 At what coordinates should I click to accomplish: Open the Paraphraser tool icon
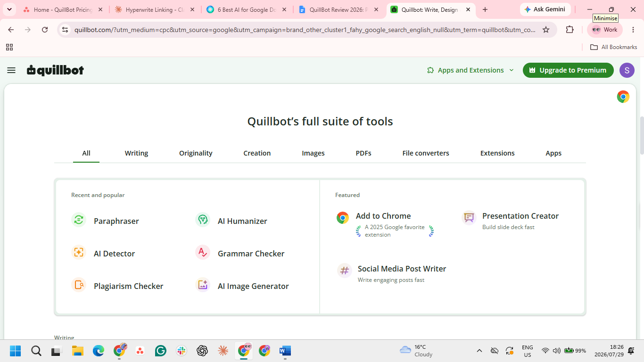coord(79,220)
